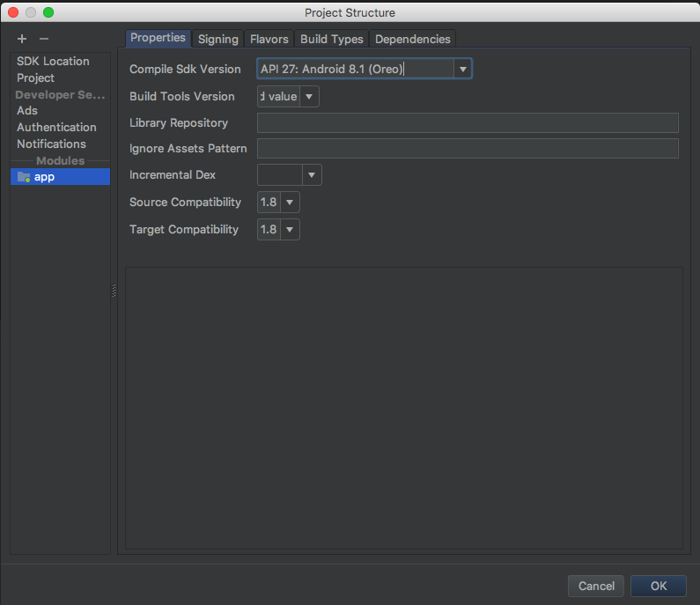Screen dimensions: 700x605
Task: Click the Cancel button
Action: 596,586
